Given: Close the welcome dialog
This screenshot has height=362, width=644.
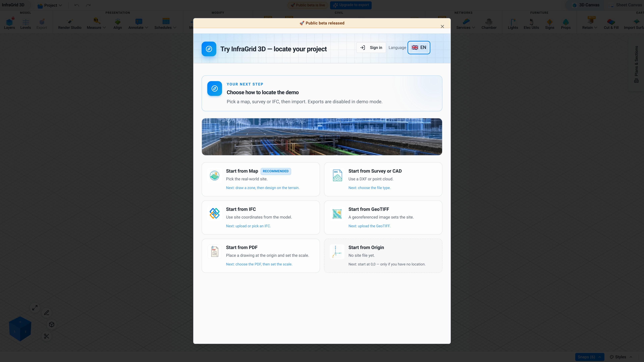Looking at the screenshot, I should pos(442,26).
